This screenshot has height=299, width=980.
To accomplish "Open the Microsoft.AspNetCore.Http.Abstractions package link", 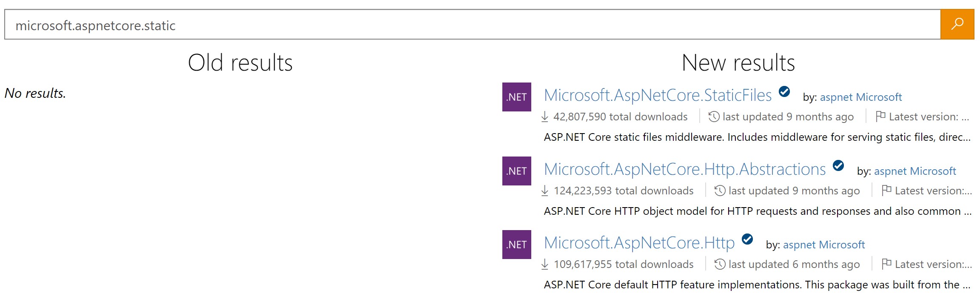I will coord(684,169).
